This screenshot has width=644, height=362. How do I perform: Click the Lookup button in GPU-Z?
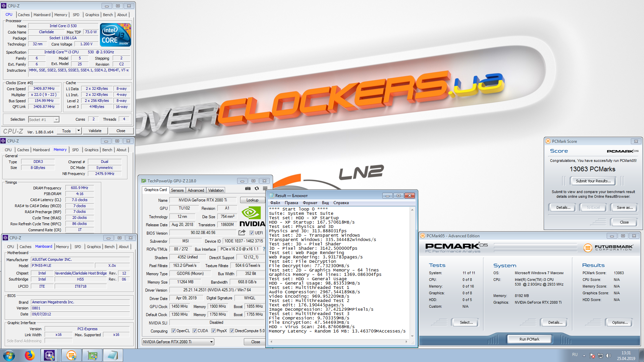tap(252, 200)
